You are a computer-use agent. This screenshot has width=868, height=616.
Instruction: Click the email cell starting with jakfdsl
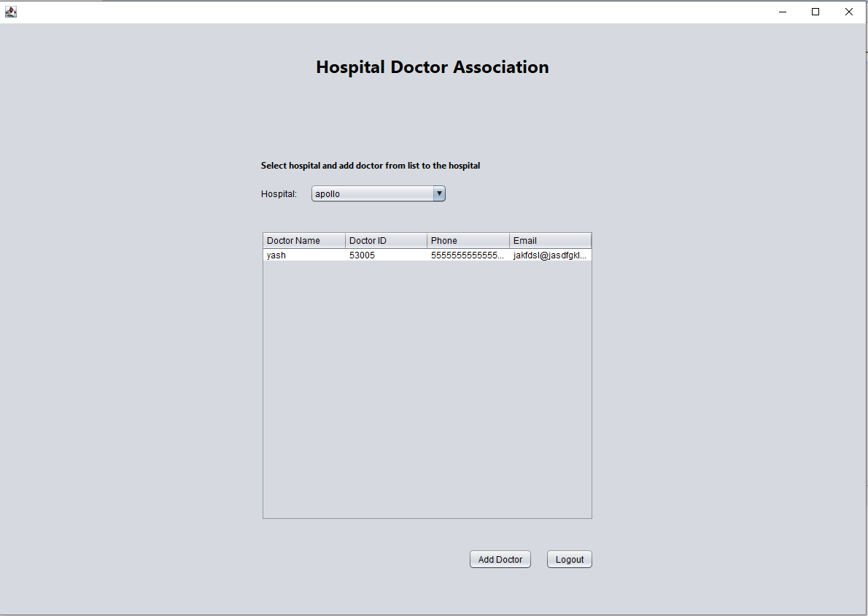click(x=549, y=255)
